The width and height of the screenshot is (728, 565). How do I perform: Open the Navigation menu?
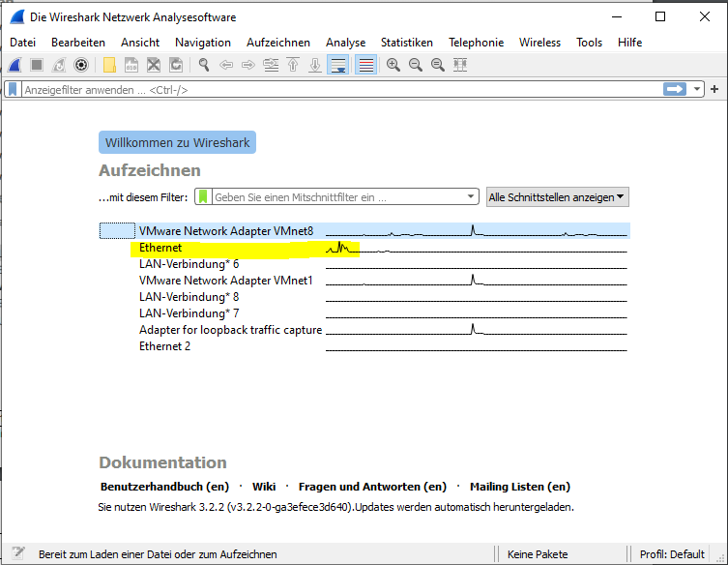(203, 43)
